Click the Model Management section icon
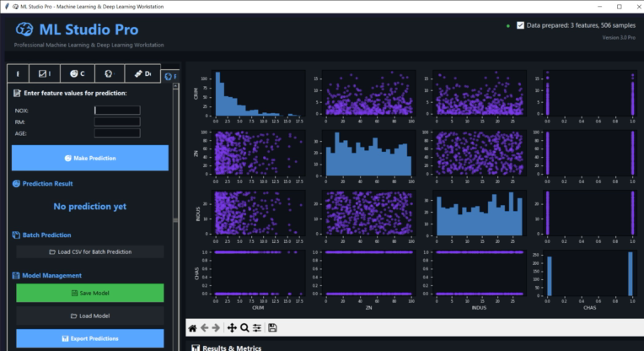Screen dimensions: 644x351 click(x=16, y=275)
